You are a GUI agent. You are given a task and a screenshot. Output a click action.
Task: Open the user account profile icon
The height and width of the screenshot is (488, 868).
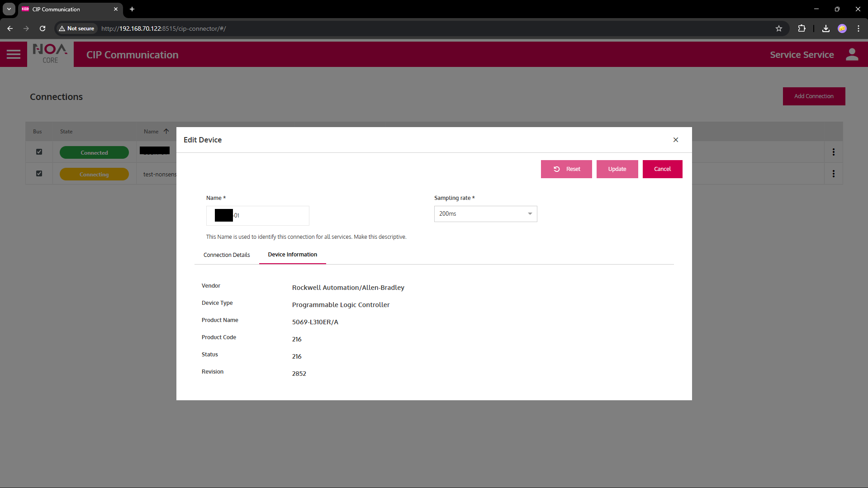coord(852,55)
